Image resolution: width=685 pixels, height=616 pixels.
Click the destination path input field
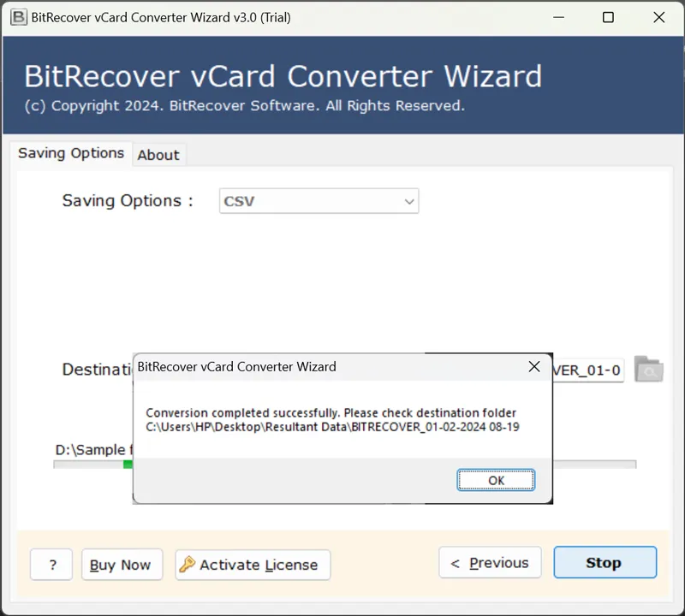pos(588,370)
